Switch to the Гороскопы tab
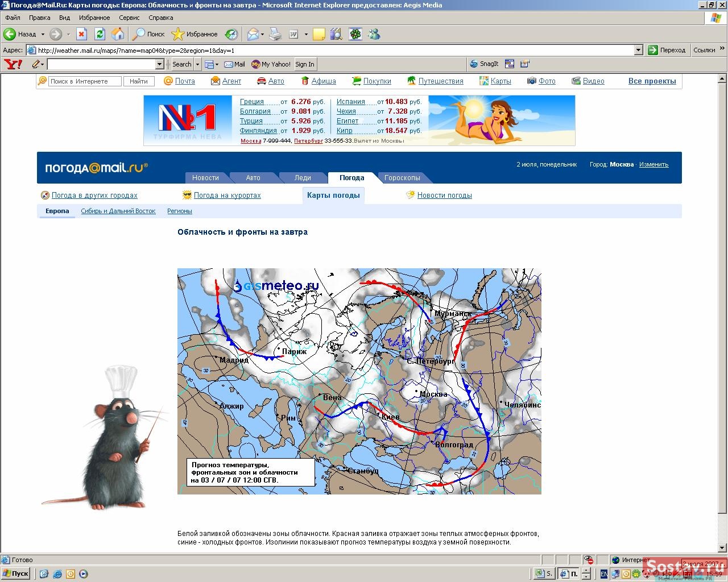Viewport: 728px width, 582px height. (x=402, y=178)
